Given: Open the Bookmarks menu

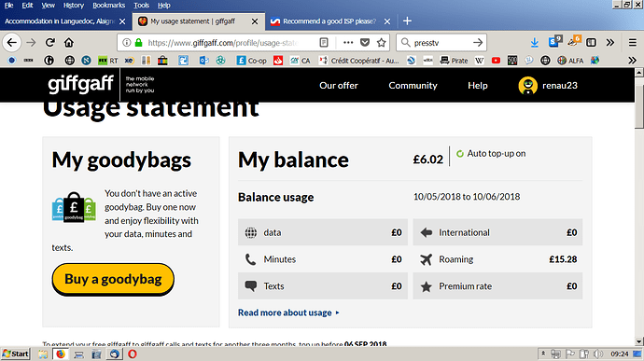Looking at the screenshot, I should point(108,6).
